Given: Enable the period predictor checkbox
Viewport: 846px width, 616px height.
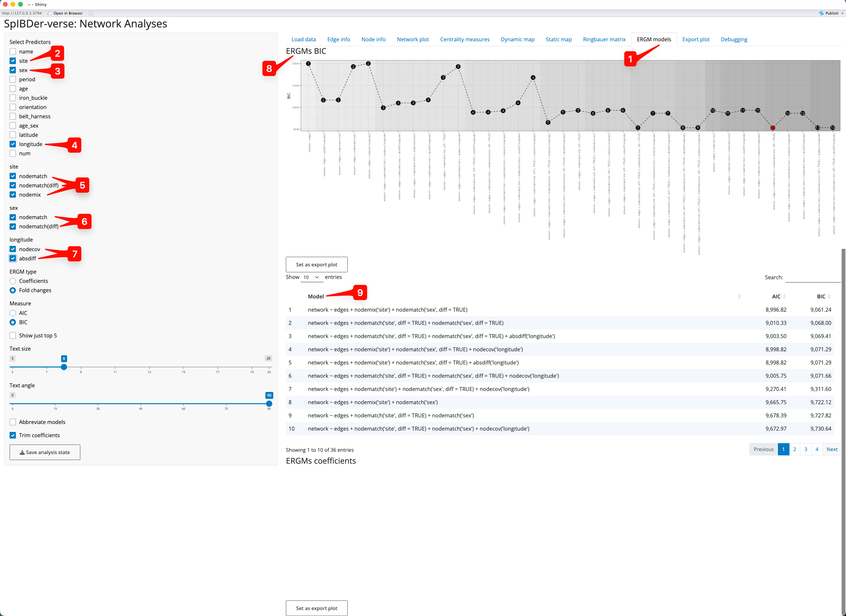Looking at the screenshot, I should [x=13, y=79].
